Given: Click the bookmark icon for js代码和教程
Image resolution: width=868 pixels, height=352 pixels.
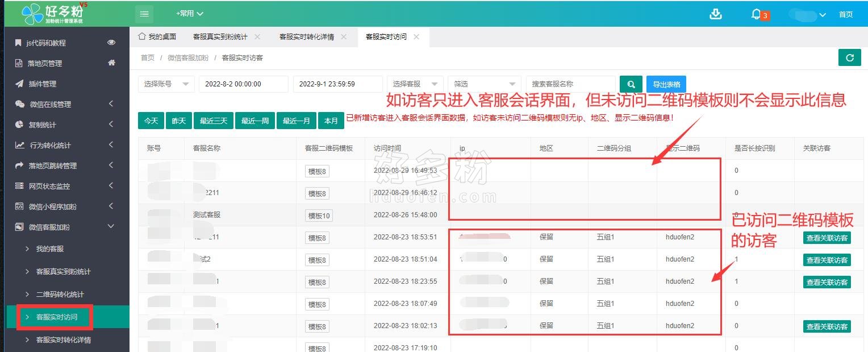Looking at the screenshot, I should tap(19, 43).
